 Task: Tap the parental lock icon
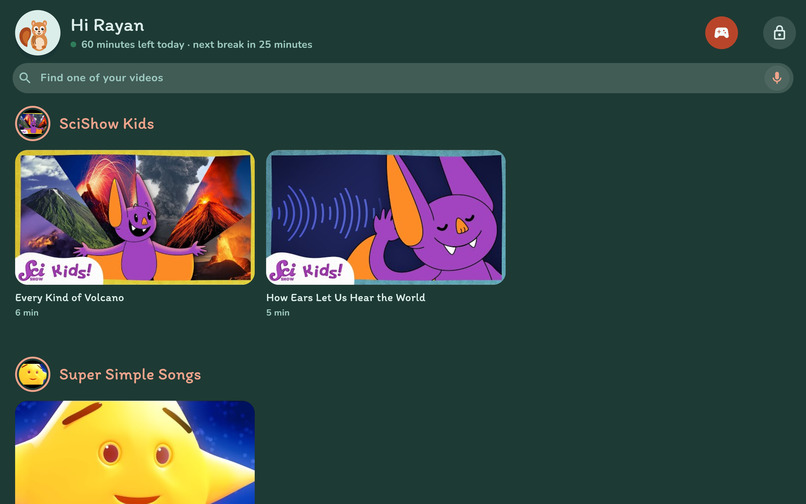pos(779,33)
